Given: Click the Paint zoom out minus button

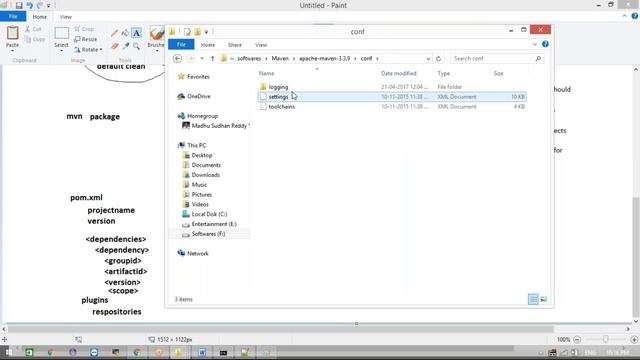Looking at the screenshot, I should pos(577,340).
